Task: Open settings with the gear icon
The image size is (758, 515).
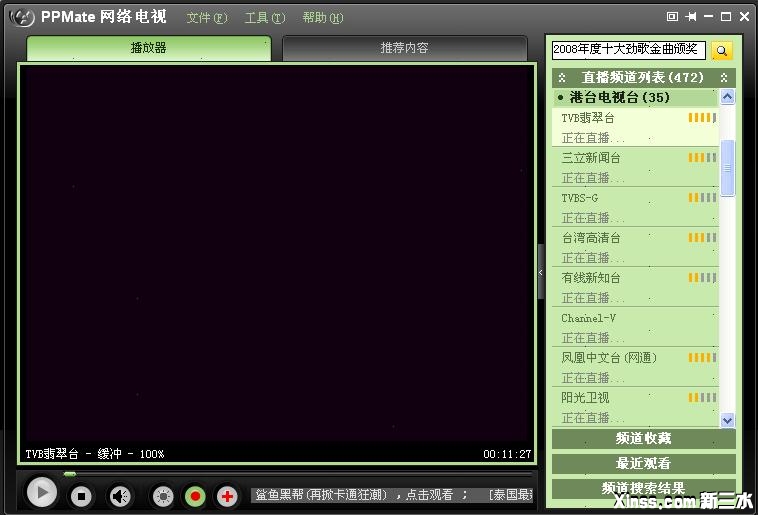Action: (x=163, y=496)
